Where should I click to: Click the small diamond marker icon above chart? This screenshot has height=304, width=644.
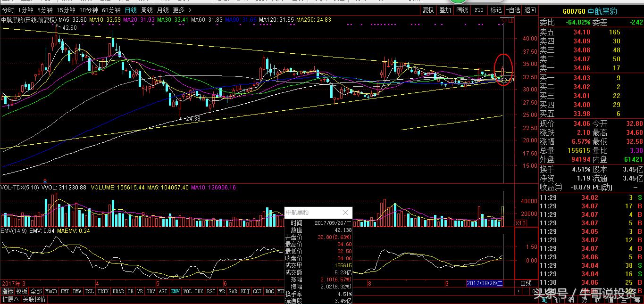pos(504,20)
